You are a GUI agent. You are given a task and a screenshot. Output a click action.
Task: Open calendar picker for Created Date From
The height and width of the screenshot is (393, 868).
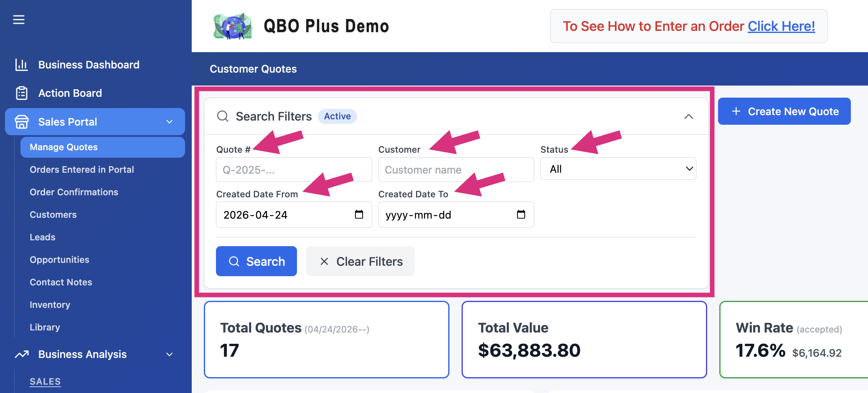pos(359,214)
